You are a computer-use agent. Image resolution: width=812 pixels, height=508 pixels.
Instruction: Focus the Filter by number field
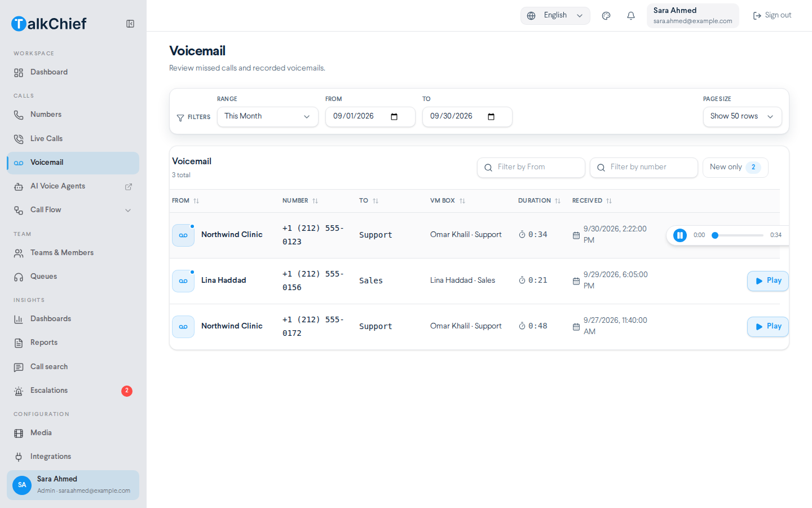644,168
